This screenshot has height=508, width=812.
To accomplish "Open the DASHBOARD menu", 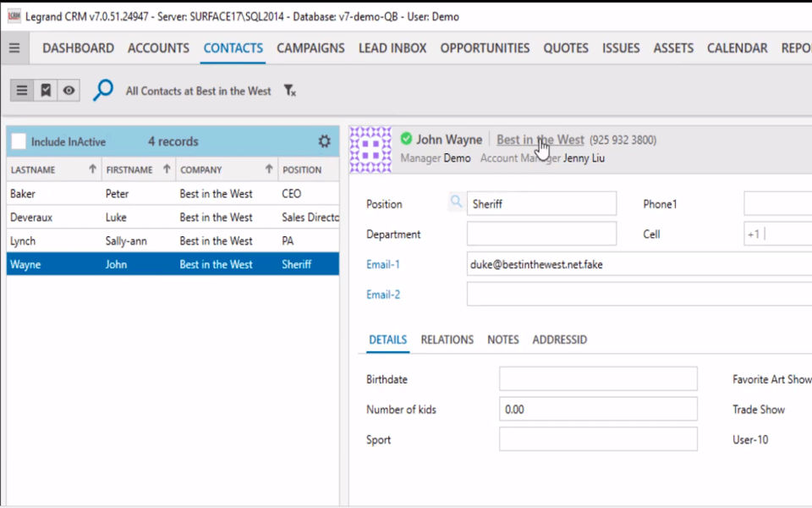I will pyautogui.click(x=78, y=48).
